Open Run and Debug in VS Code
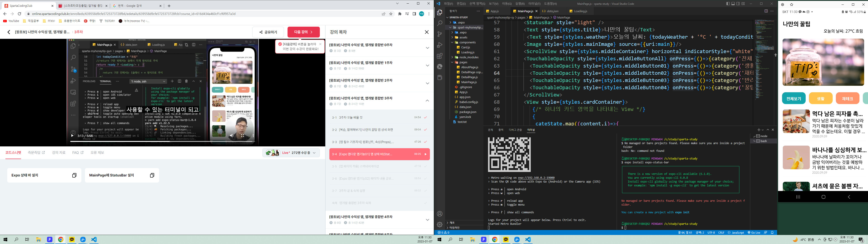This screenshot has width=868, height=244. (439, 45)
